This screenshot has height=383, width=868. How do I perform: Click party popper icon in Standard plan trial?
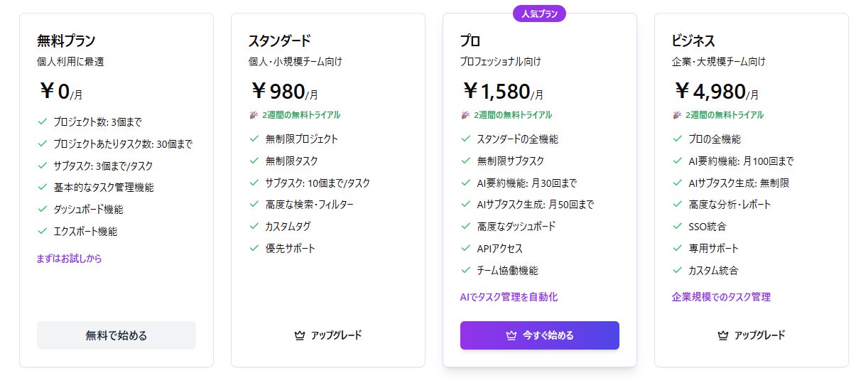[254, 114]
